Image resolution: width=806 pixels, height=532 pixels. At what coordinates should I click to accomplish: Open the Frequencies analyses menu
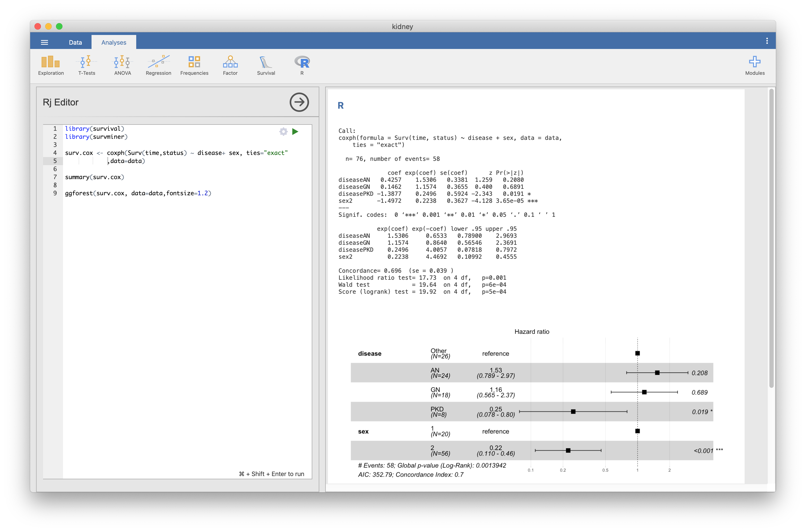(x=194, y=65)
